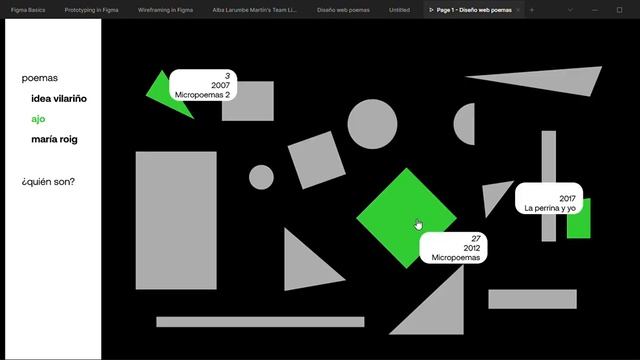Select the Alba Larumbe Martin's Team tab
The image size is (640, 360).
(254, 10)
